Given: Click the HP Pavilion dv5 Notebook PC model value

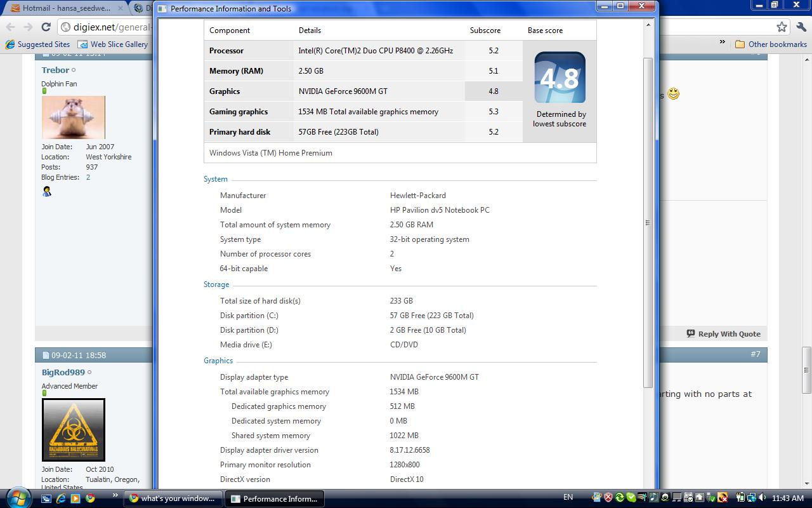Looking at the screenshot, I should tap(440, 210).
